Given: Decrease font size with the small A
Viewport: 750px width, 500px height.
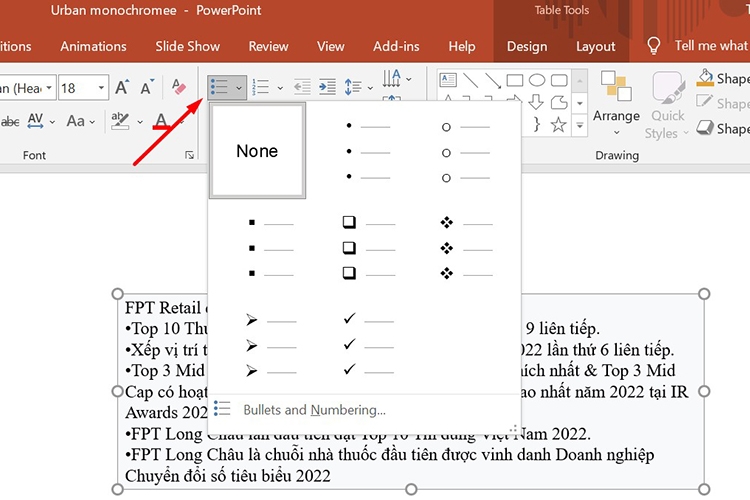Looking at the screenshot, I should [x=147, y=87].
